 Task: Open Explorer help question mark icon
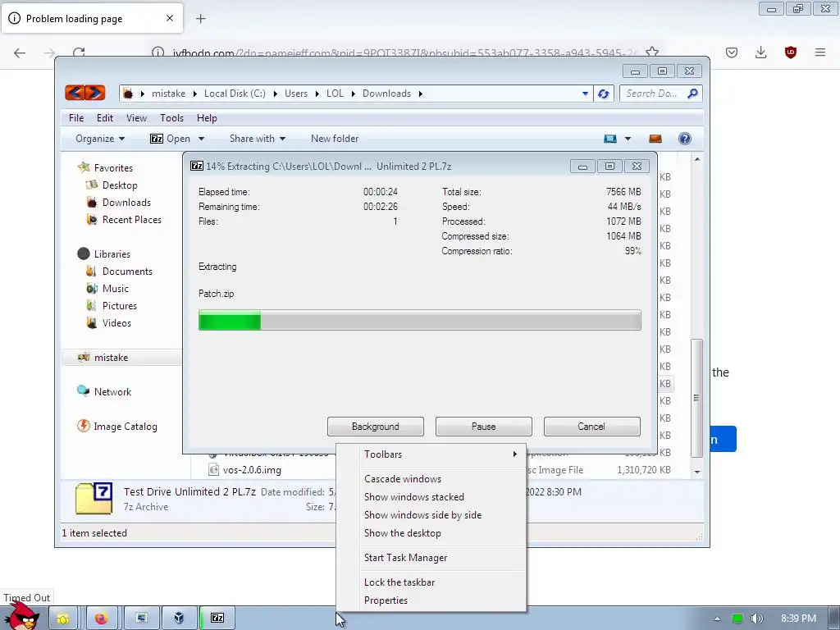tap(684, 139)
